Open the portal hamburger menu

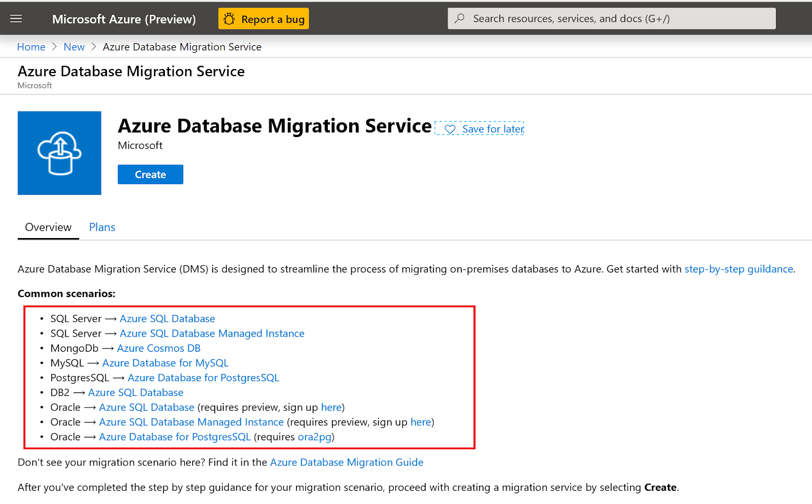16,18
